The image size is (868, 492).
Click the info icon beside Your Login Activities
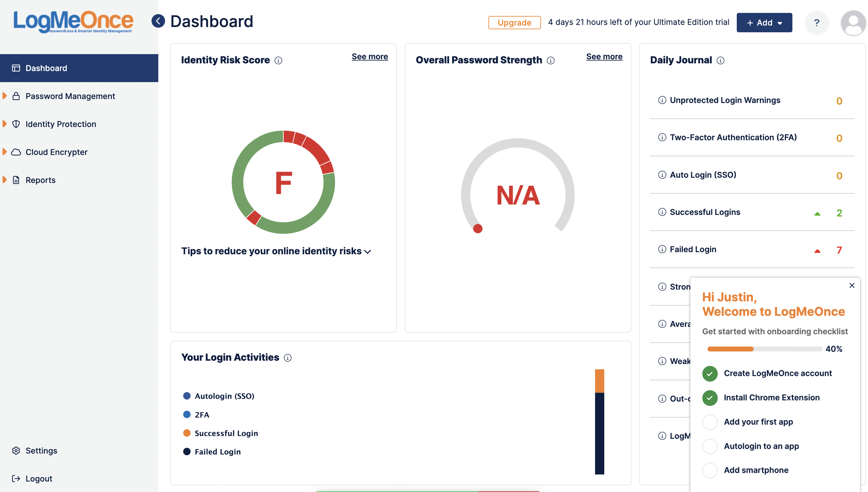pyautogui.click(x=287, y=358)
